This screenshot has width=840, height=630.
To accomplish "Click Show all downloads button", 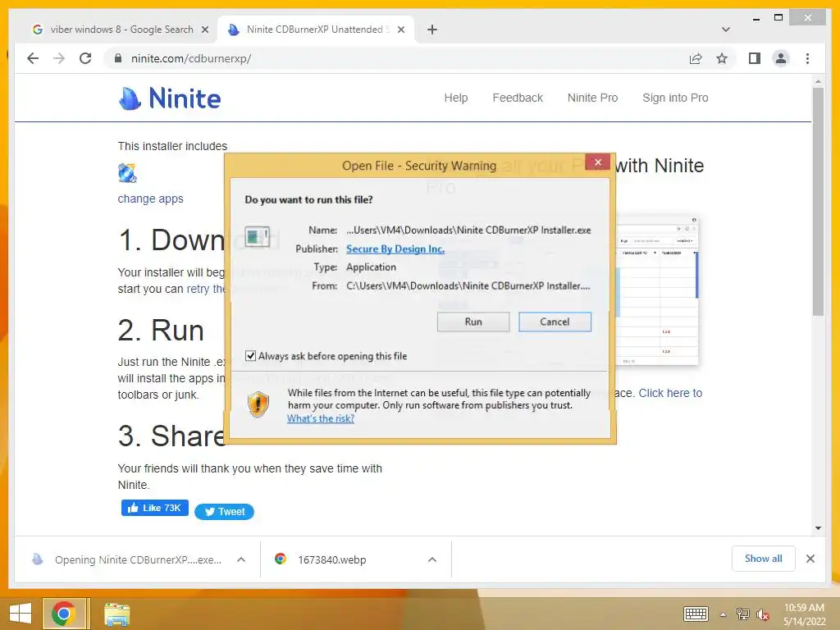I will point(764,559).
